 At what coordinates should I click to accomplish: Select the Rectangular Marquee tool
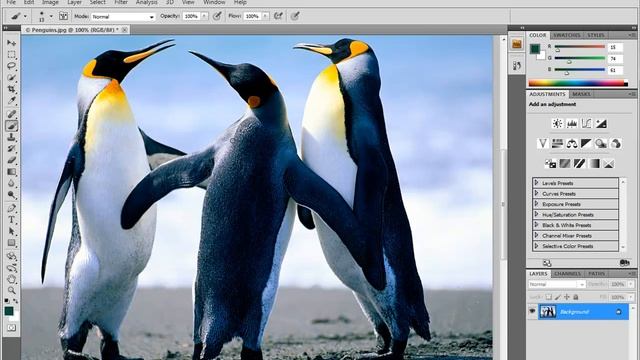(x=11, y=55)
